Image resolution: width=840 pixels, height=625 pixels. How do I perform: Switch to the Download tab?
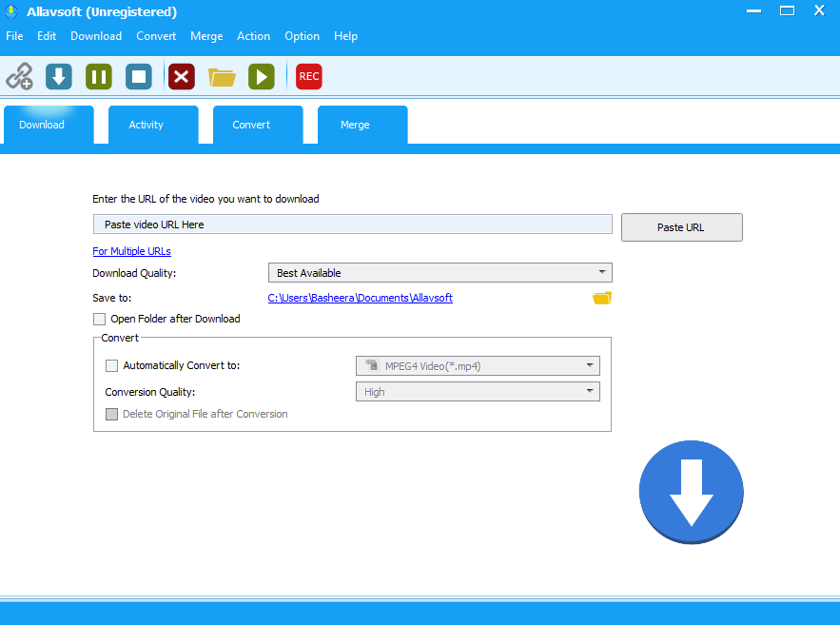pyautogui.click(x=49, y=125)
